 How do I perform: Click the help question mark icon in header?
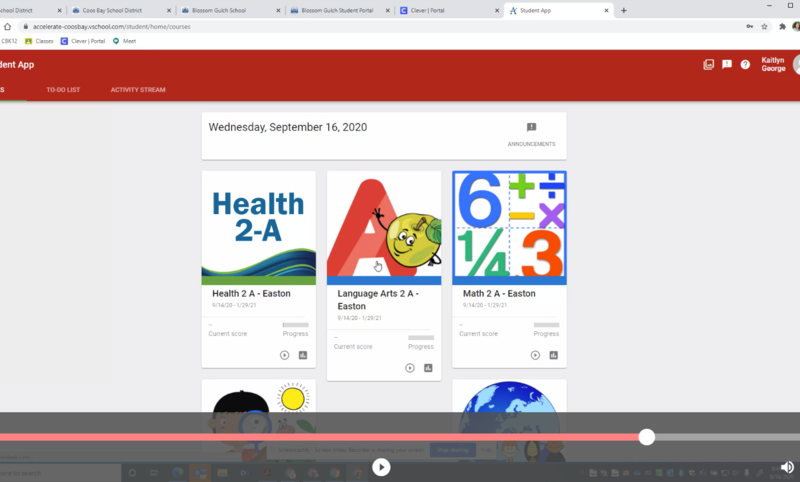click(x=745, y=64)
